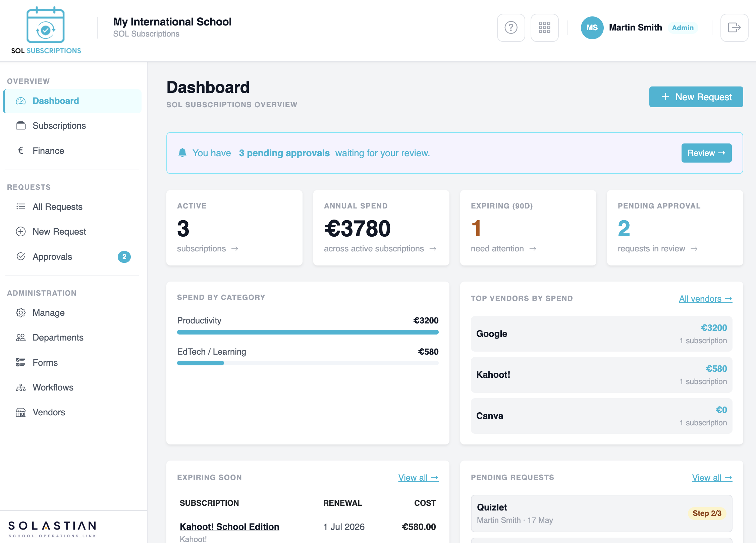Click the Finance euro icon
Screen dimensions: 756x543
pos(21,150)
